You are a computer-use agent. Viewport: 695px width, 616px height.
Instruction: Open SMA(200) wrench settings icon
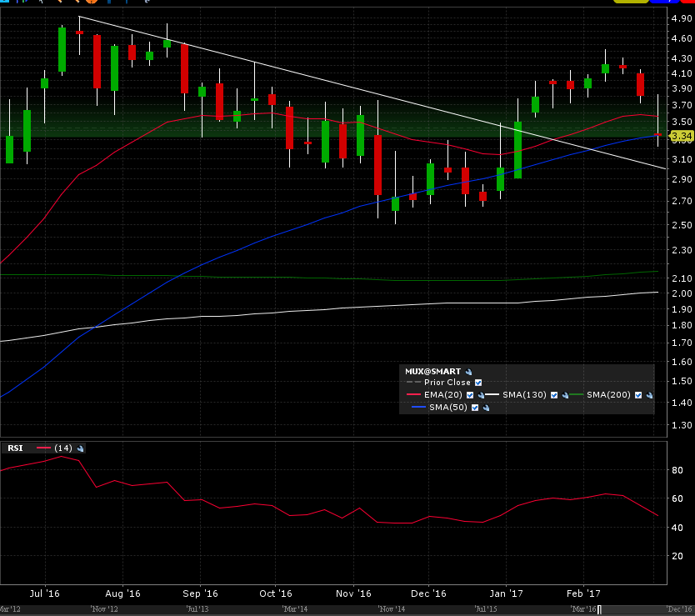pyautogui.click(x=650, y=395)
